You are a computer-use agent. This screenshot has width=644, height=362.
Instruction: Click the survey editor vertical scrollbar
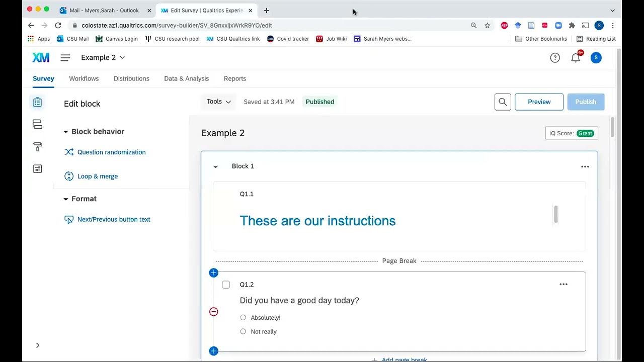point(612,127)
